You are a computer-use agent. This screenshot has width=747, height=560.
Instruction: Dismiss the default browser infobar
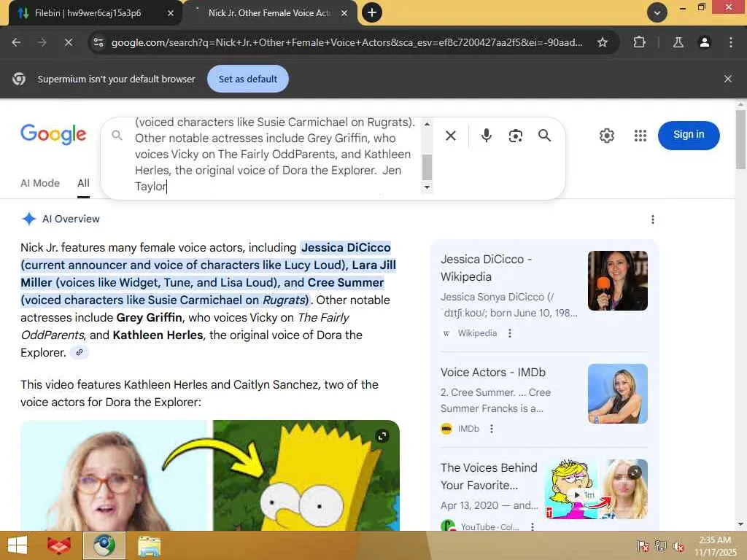[727, 79]
